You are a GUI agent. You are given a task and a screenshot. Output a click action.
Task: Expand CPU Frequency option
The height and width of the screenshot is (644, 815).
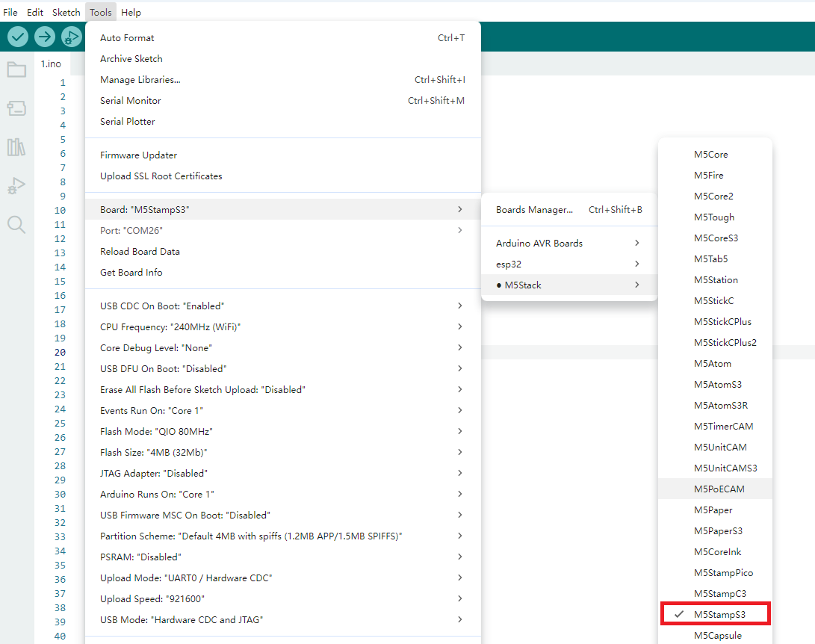click(x=283, y=327)
